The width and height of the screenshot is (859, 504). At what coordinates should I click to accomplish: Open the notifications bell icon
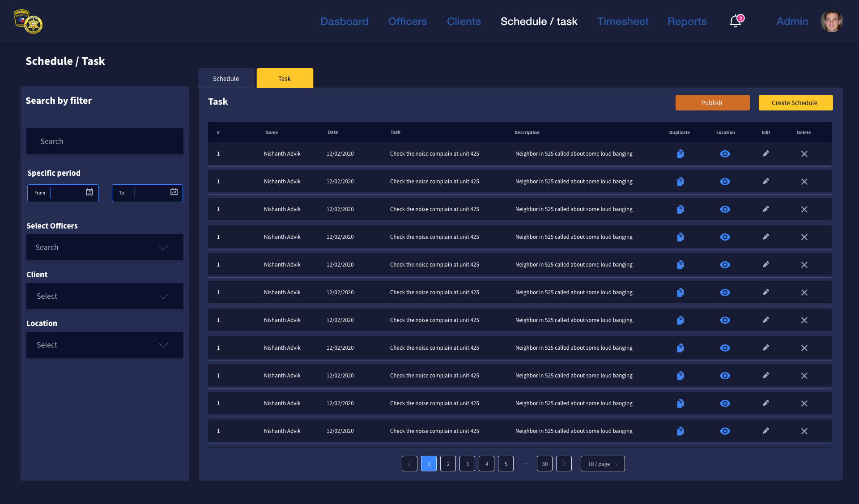tap(735, 21)
